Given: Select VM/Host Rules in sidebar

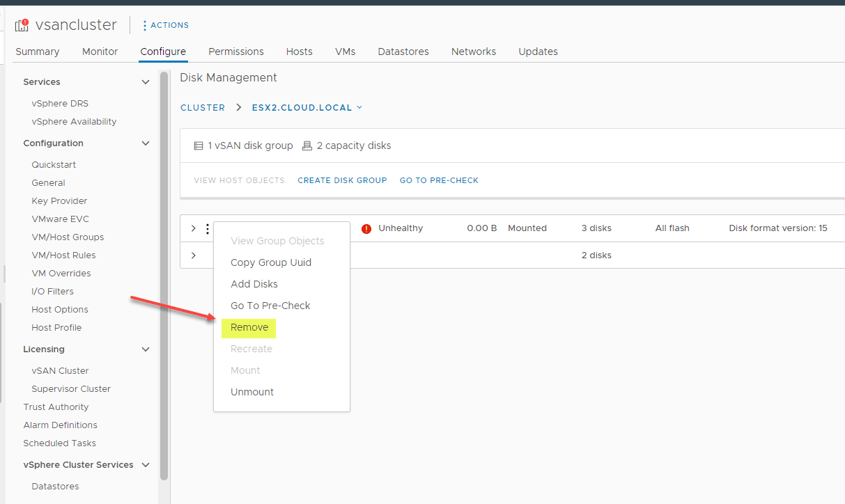Looking at the screenshot, I should coord(63,255).
